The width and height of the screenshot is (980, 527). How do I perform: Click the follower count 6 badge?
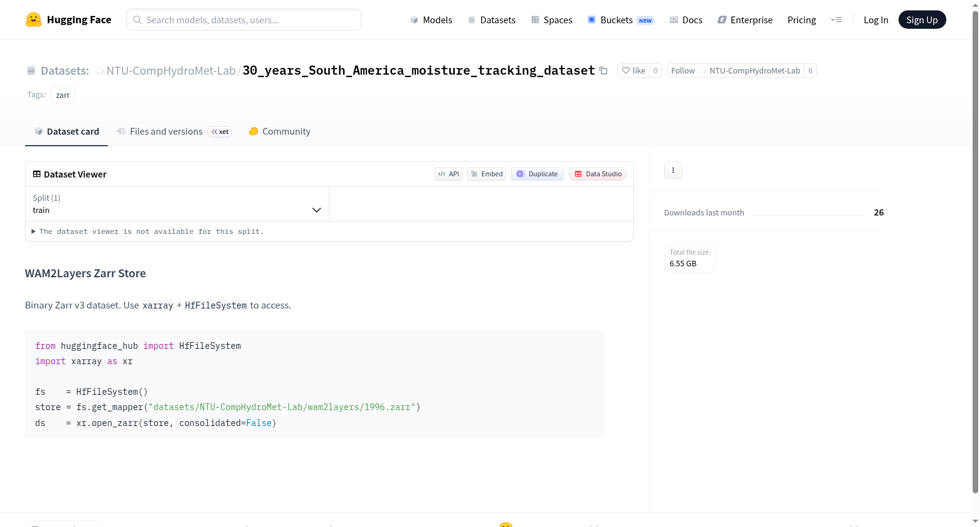[810, 70]
